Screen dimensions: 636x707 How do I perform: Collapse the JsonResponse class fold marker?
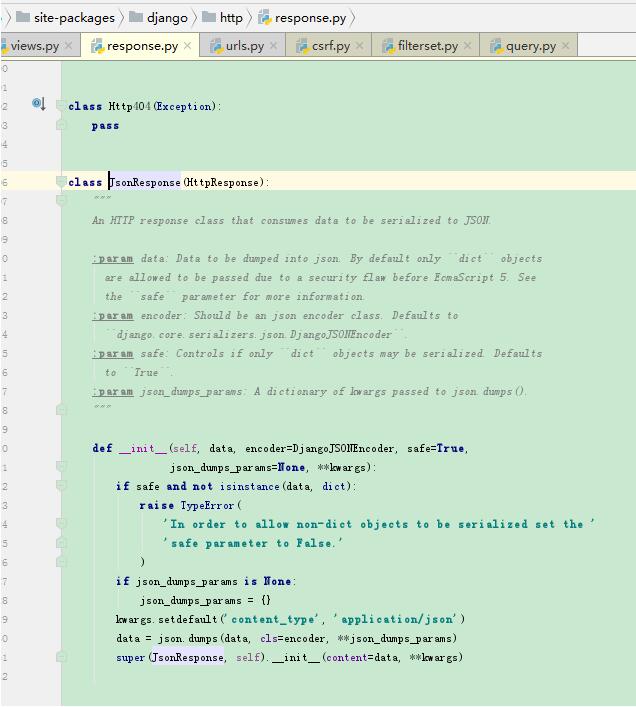click(x=61, y=182)
